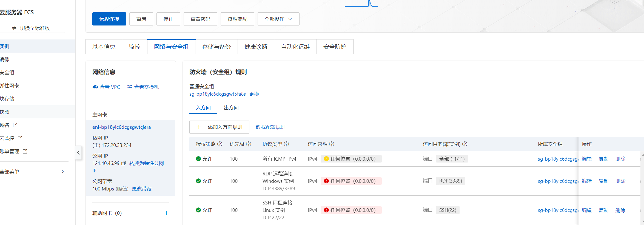
Task: Click the red warning icon in RDP row
Action: pos(326,181)
